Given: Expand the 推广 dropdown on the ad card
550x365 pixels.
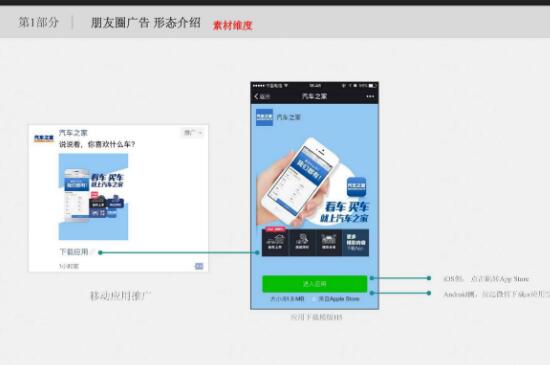Looking at the screenshot, I should click(x=193, y=133).
